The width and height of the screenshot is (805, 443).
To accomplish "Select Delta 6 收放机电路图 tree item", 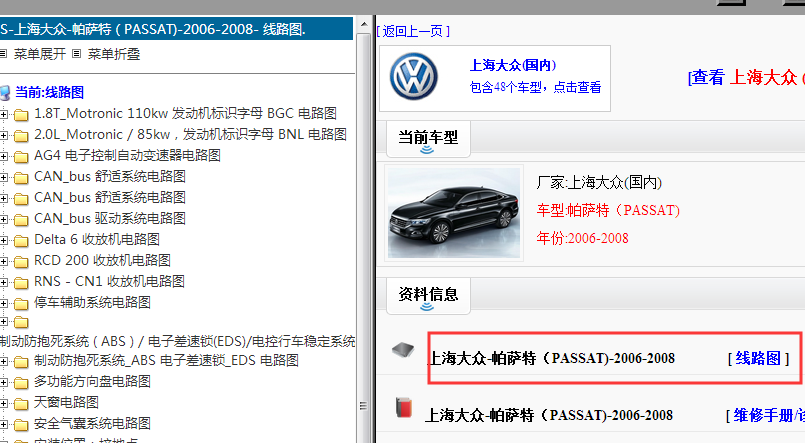I will (x=97, y=239).
